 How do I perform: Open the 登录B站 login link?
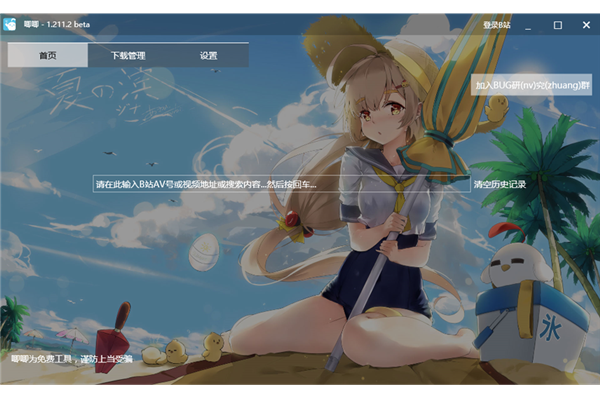point(496,25)
